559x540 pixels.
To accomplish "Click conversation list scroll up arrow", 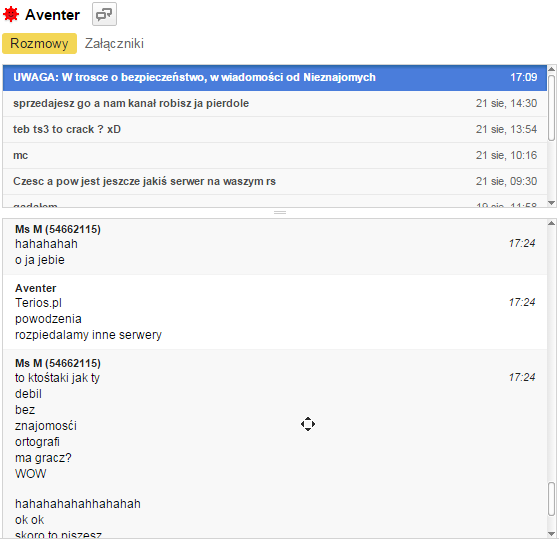I will coord(552,69).
